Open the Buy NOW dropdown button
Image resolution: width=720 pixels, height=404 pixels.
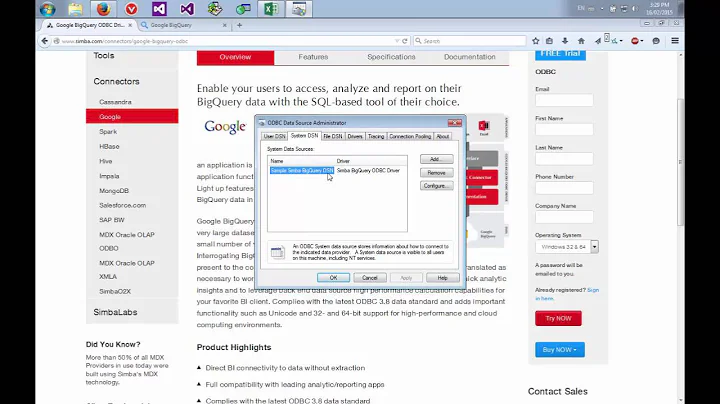(560, 349)
